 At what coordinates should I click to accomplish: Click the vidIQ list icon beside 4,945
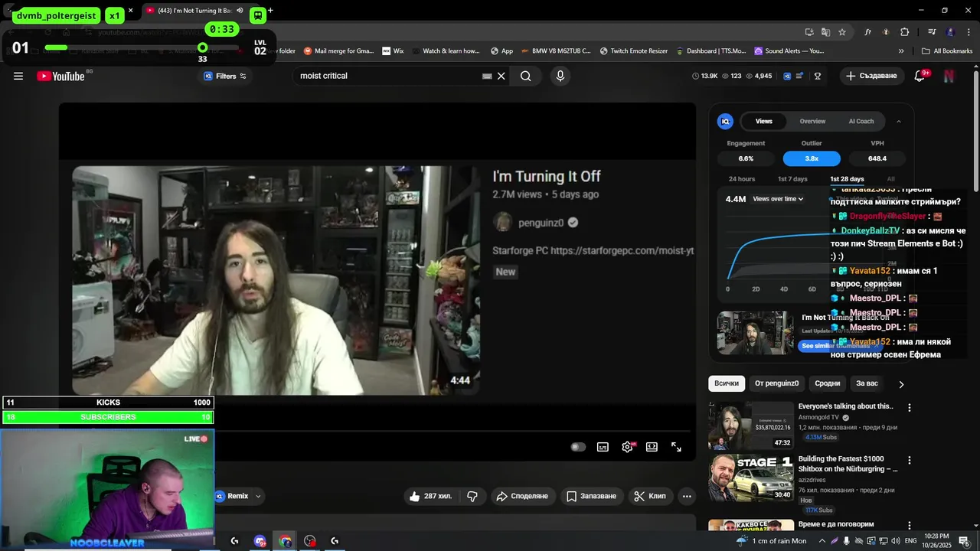click(x=799, y=76)
